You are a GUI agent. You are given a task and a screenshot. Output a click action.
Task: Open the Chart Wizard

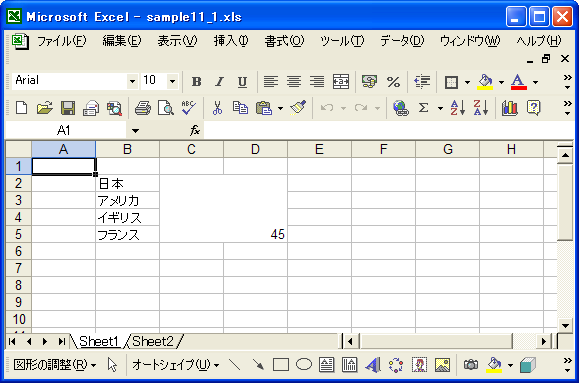510,108
